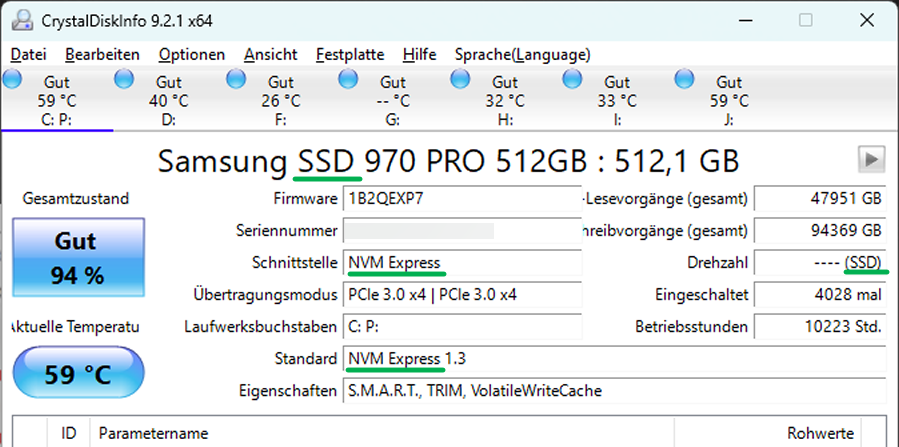
Task: Switch to the H: drive tab
Action: point(505,101)
